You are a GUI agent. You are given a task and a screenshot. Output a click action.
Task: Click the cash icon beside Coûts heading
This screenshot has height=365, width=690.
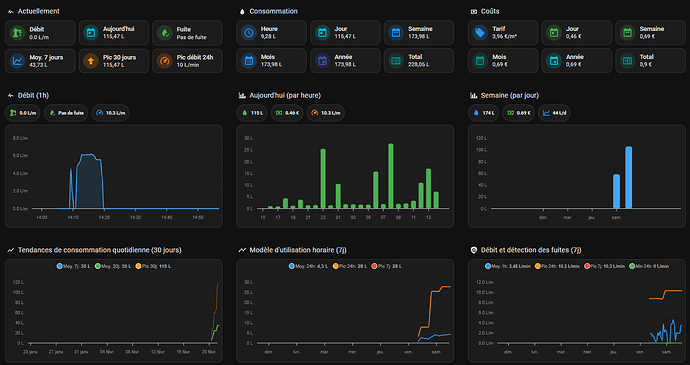pos(473,11)
